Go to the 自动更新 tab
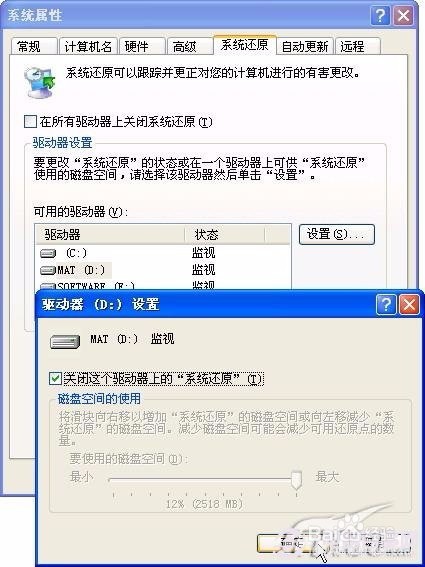Image resolution: width=425 pixels, height=567 pixels. click(x=305, y=46)
